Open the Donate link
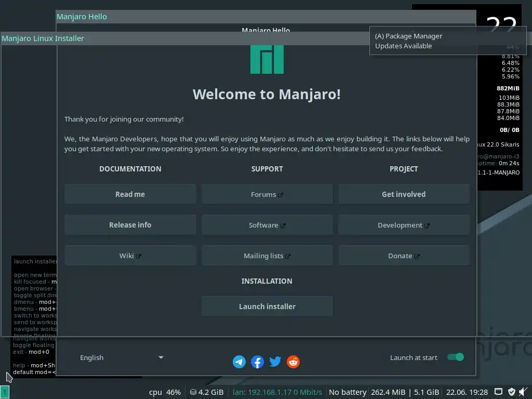 click(404, 256)
